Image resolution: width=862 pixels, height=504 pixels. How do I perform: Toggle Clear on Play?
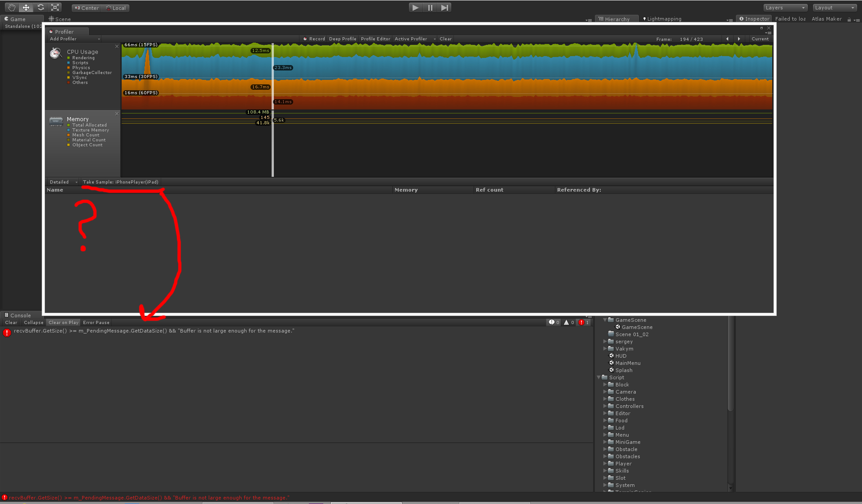pyautogui.click(x=63, y=323)
